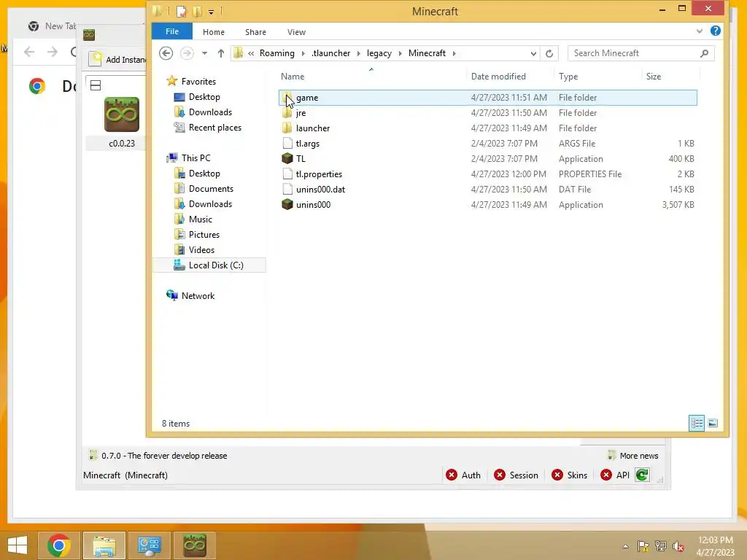This screenshot has height=560, width=747.
Task: Expand the Minecraft breadcrumb arrow
Action: (454, 53)
